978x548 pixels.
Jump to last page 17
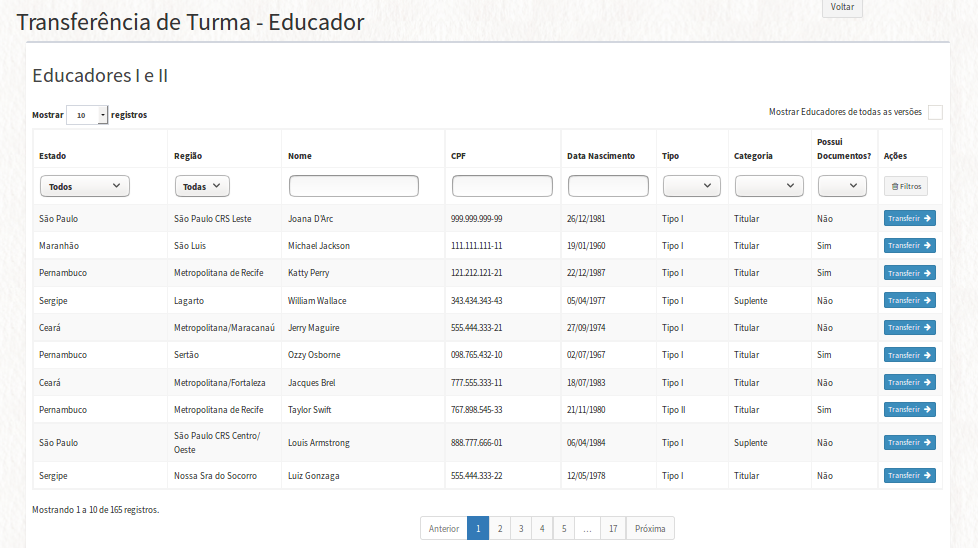click(x=613, y=529)
